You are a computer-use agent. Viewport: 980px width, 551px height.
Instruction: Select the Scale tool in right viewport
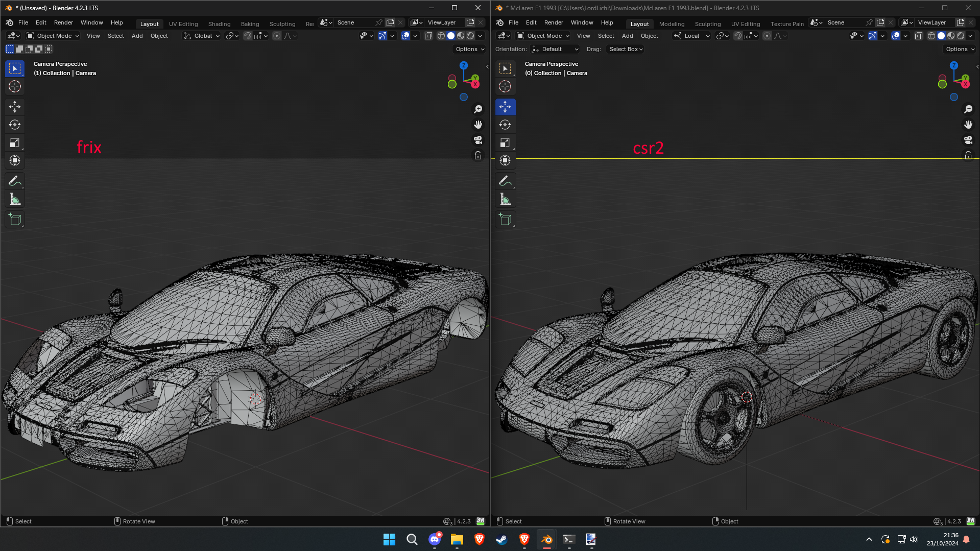coord(505,142)
